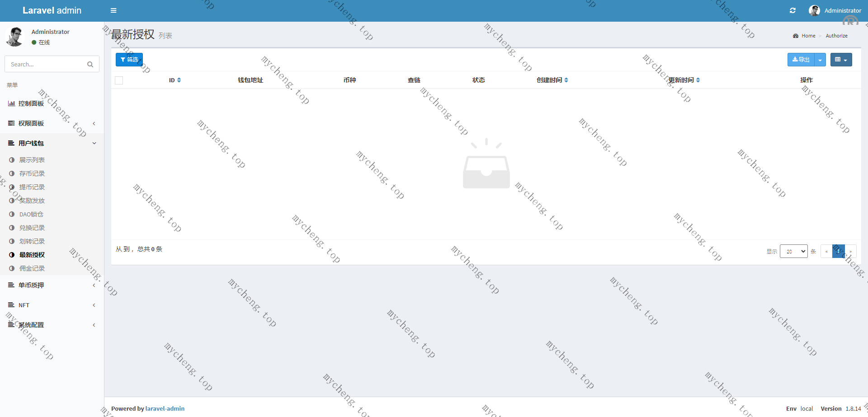Sort by 创建时间 column sort icon
Viewport: 868px width, 417px height.
point(566,80)
